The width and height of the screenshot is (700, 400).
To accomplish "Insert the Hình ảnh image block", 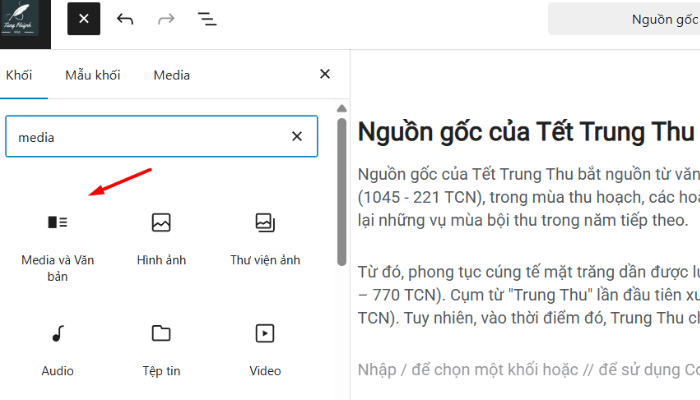I will (x=161, y=235).
